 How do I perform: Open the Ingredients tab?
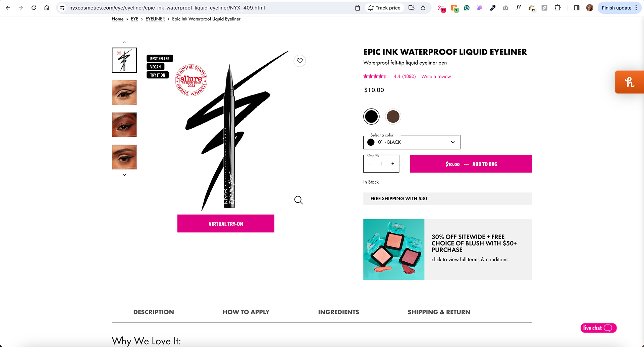(x=338, y=312)
